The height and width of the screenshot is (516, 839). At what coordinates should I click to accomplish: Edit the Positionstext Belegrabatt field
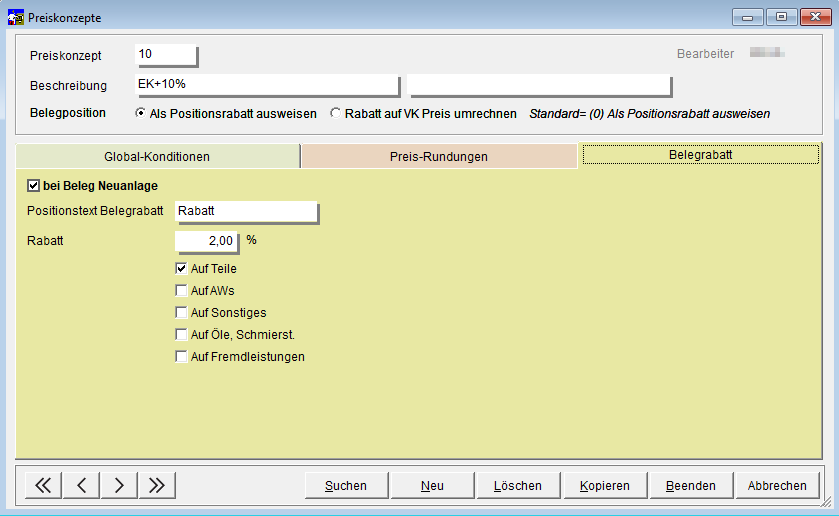(246, 211)
